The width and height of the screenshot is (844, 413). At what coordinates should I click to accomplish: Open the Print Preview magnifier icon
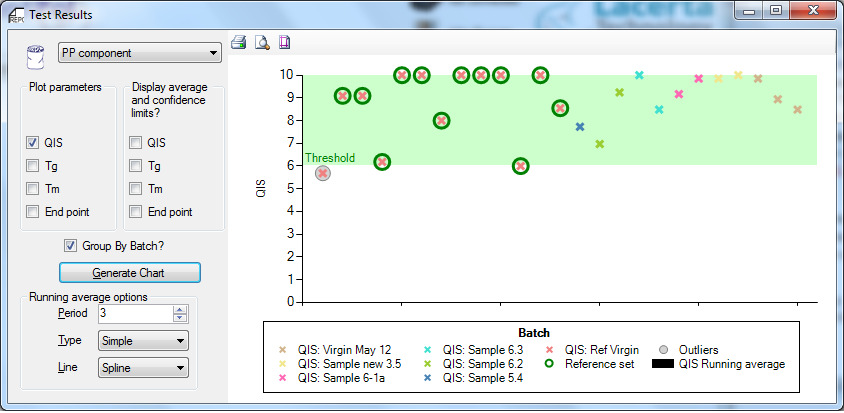pyautogui.click(x=261, y=42)
